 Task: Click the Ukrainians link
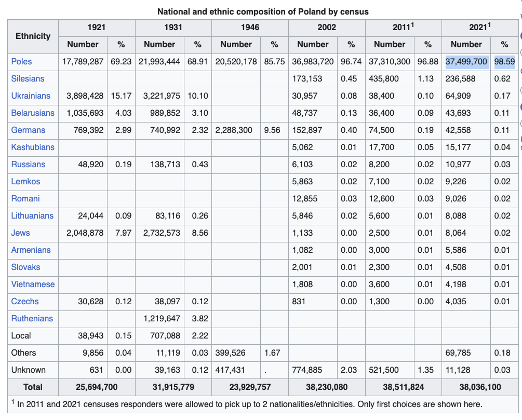tap(31, 96)
